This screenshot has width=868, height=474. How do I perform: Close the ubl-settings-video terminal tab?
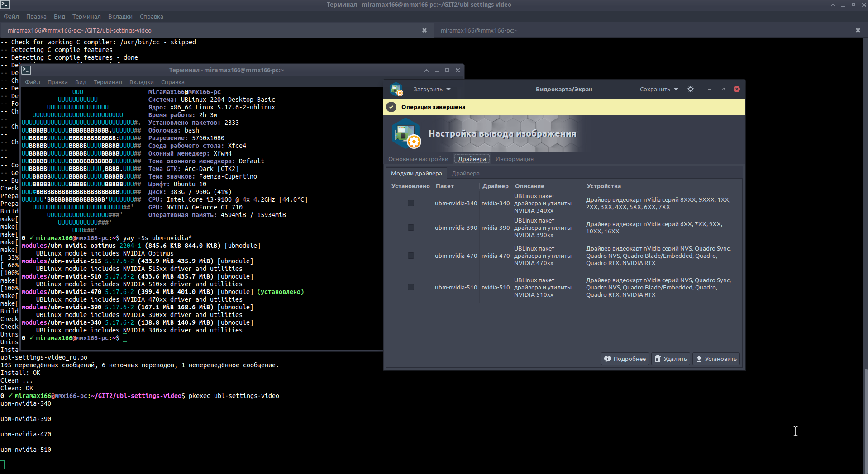pyautogui.click(x=424, y=30)
